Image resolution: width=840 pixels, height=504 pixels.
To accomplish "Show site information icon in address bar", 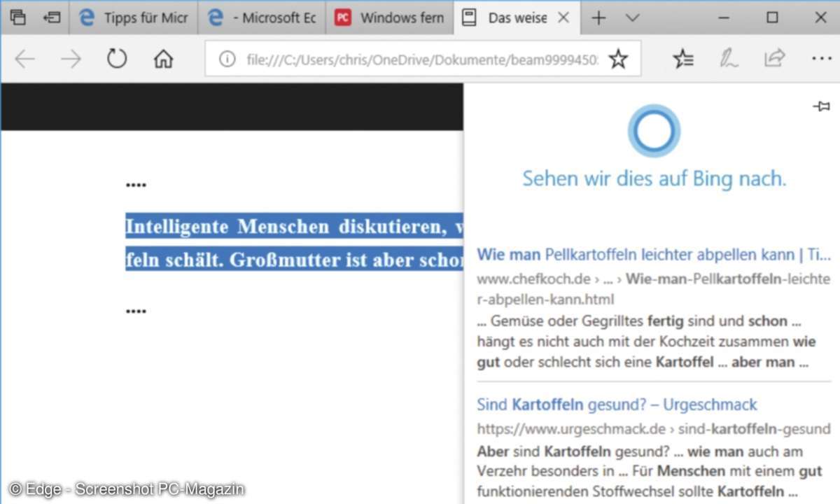I will pos(227,59).
